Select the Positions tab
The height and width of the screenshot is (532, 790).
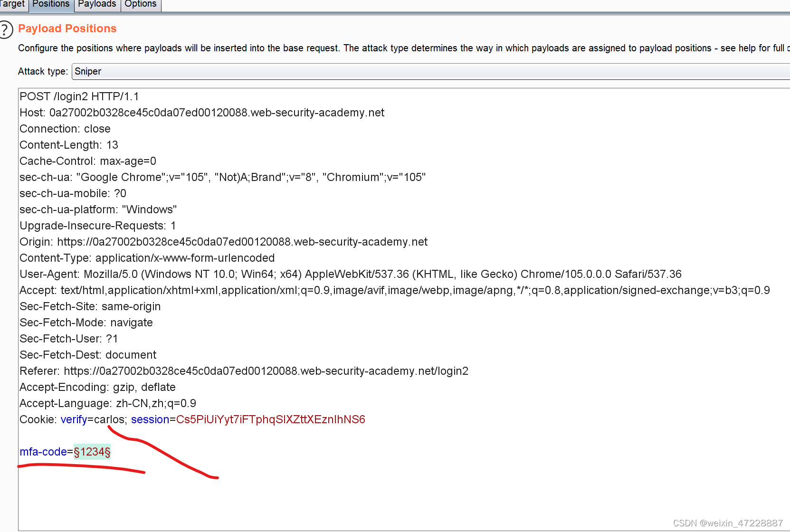point(51,4)
